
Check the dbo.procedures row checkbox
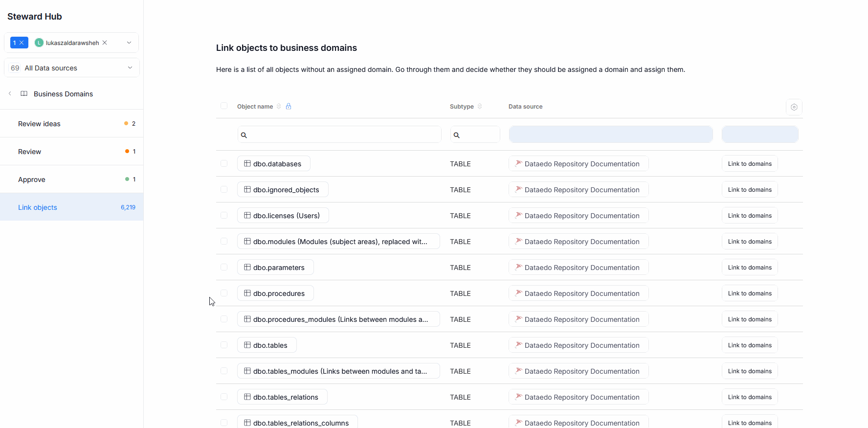[224, 293]
